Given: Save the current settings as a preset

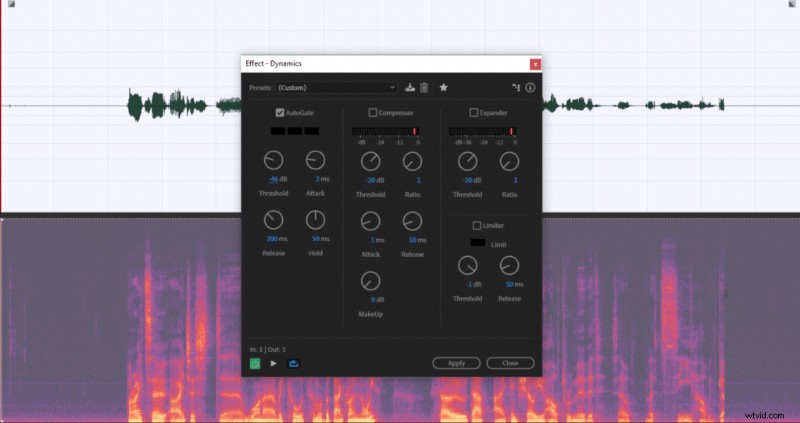Looking at the screenshot, I should (410, 88).
